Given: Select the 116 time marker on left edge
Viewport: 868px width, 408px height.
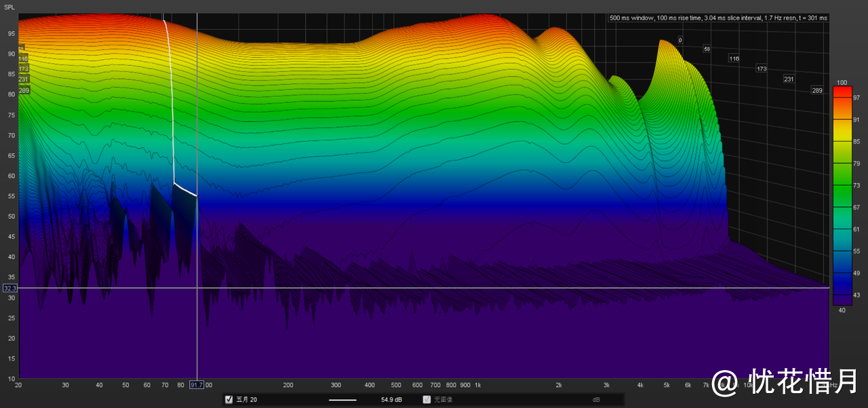Looking at the screenshot, I should [23, 59].
